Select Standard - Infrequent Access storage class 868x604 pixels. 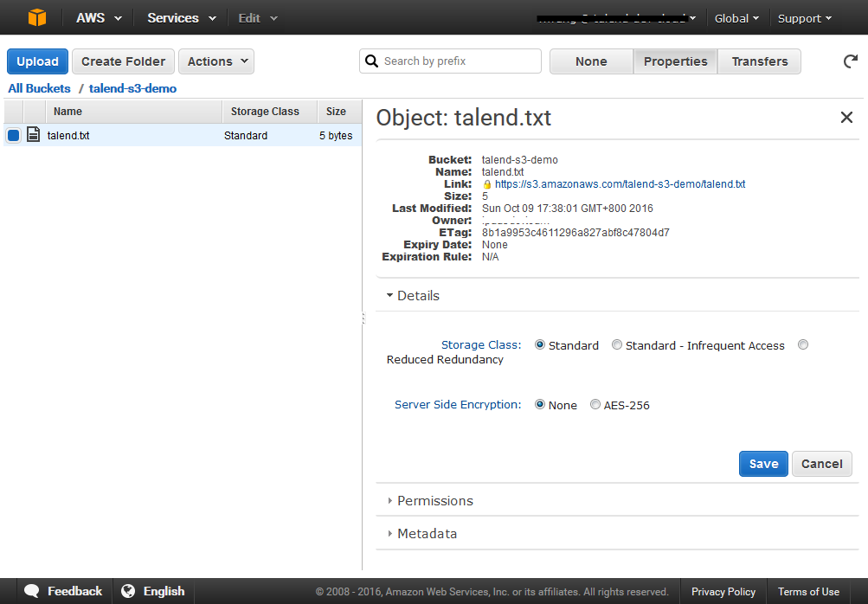coord(617,344)
